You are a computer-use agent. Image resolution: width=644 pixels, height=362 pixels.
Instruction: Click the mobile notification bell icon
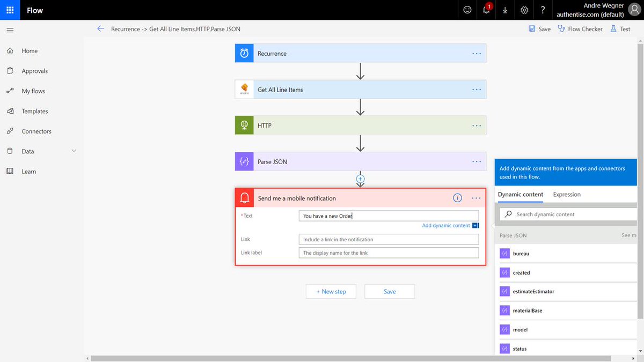pyautogui.click(x=245, y=198)
